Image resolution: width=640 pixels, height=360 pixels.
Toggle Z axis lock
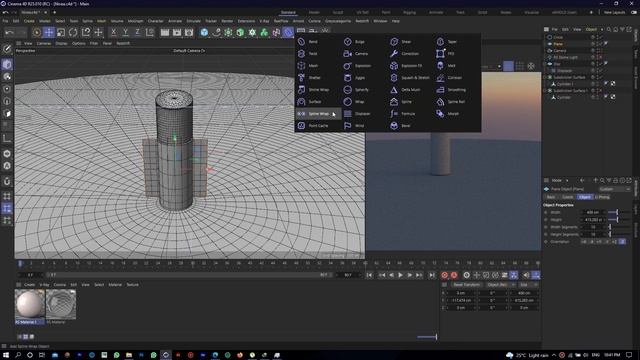pyautogui.click(x=138, y=32)
